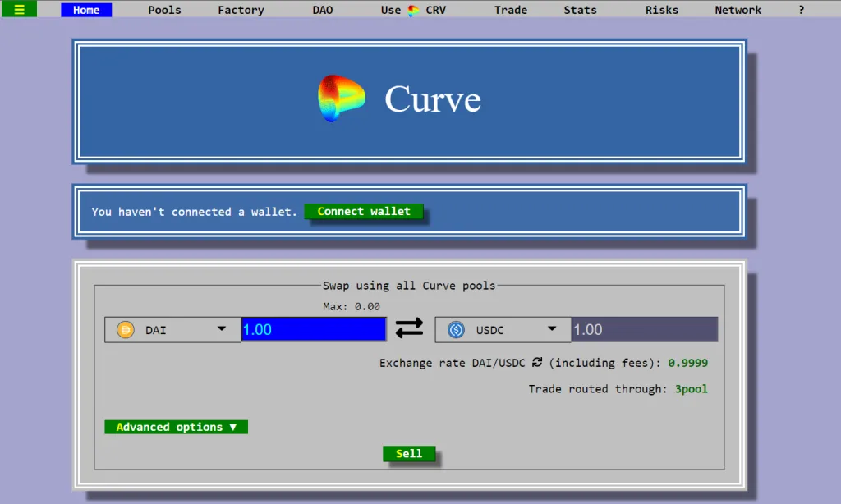
Task: Open the Stats menu item
Action: (x=580, y=10)
